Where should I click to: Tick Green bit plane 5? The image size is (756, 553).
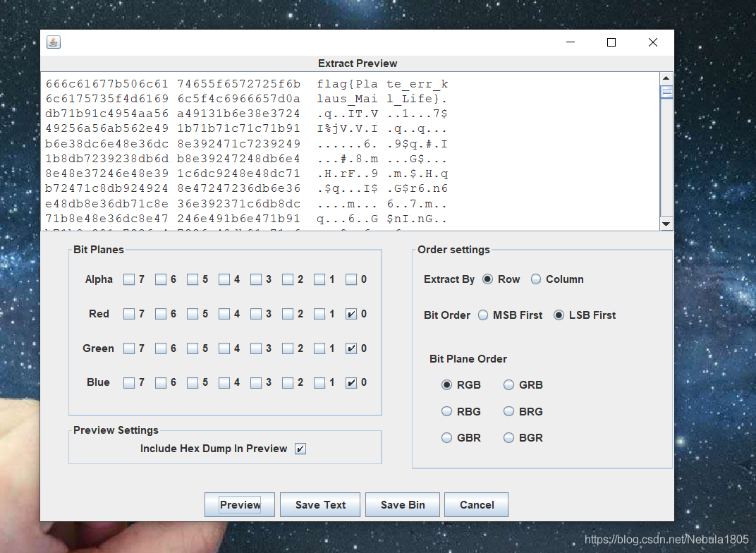click(193, 348)
